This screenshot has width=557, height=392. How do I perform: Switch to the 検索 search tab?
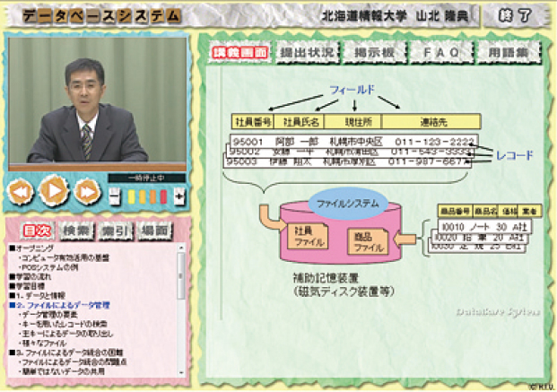76,231
